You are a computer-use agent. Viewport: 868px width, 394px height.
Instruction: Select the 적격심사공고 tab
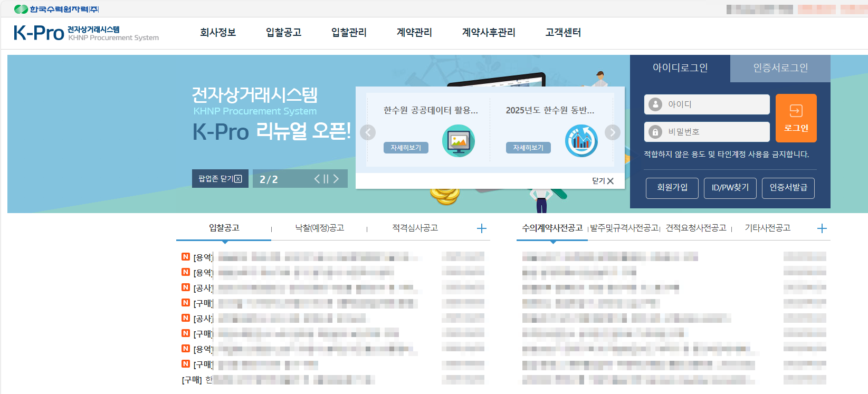click(415, 228)
